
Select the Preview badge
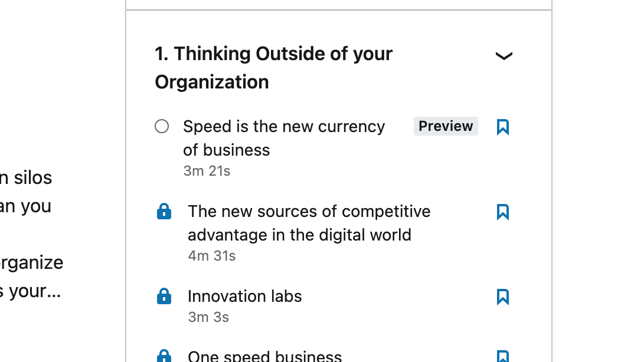coord(446,126)
